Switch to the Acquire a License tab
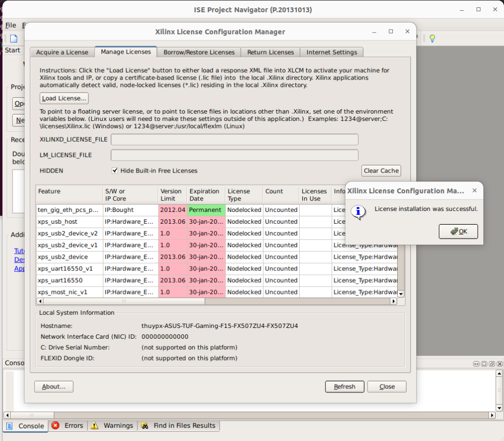 coord(62,52)
